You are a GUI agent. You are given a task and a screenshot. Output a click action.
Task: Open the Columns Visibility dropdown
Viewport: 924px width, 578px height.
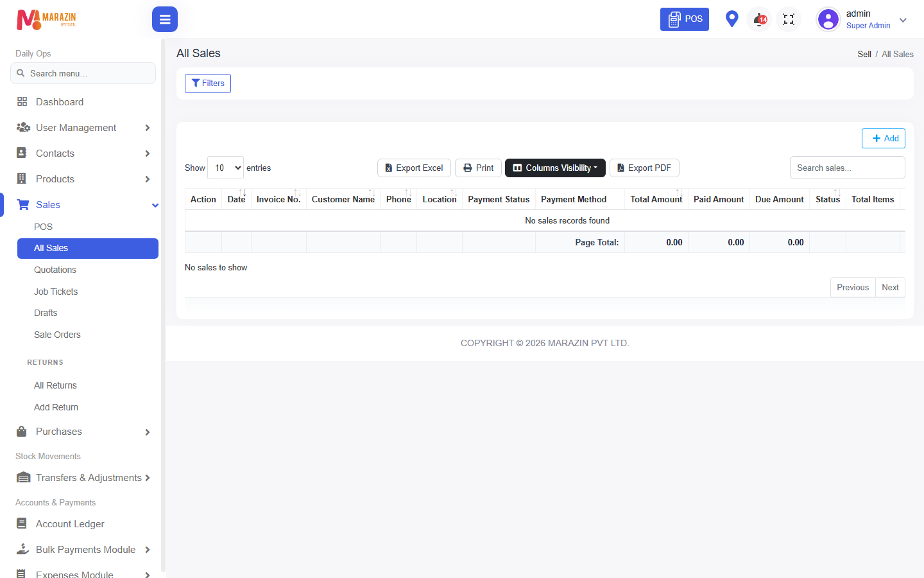pyautogui.click(x=555, y=168)
